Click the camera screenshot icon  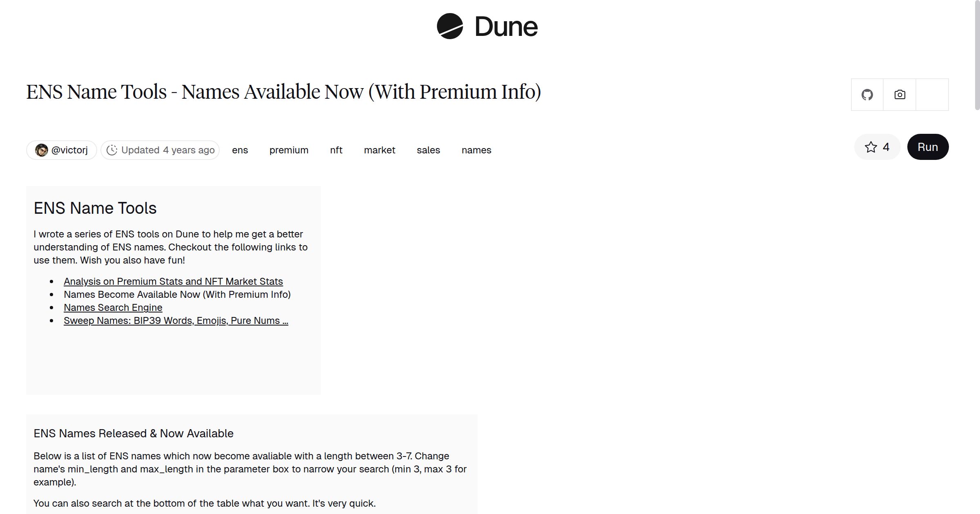point(899,94)
